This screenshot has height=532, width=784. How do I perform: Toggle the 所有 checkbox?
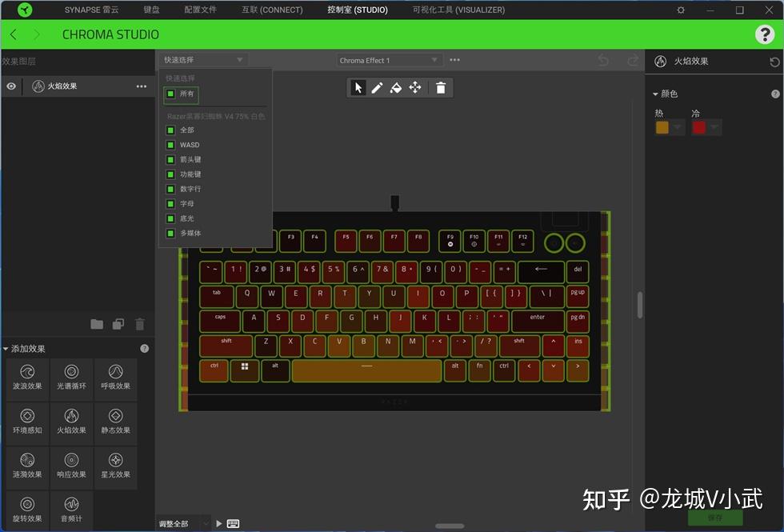point(170,94)
